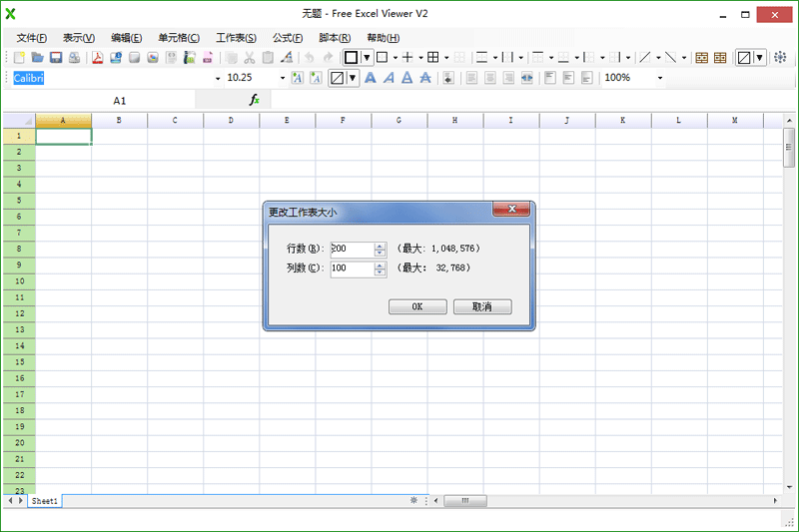Click the Unmerge cells brown grid icon
The height and width of the screenshot is (532, 799).
click(x=720, y=58)
